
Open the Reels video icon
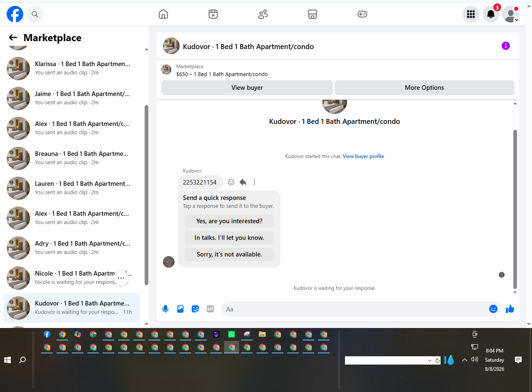[213, 14]
